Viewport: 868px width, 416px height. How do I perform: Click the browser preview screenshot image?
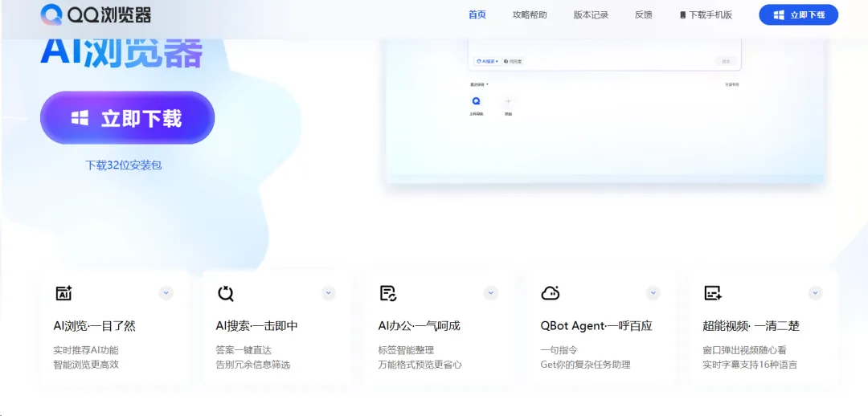coord(604,111)
